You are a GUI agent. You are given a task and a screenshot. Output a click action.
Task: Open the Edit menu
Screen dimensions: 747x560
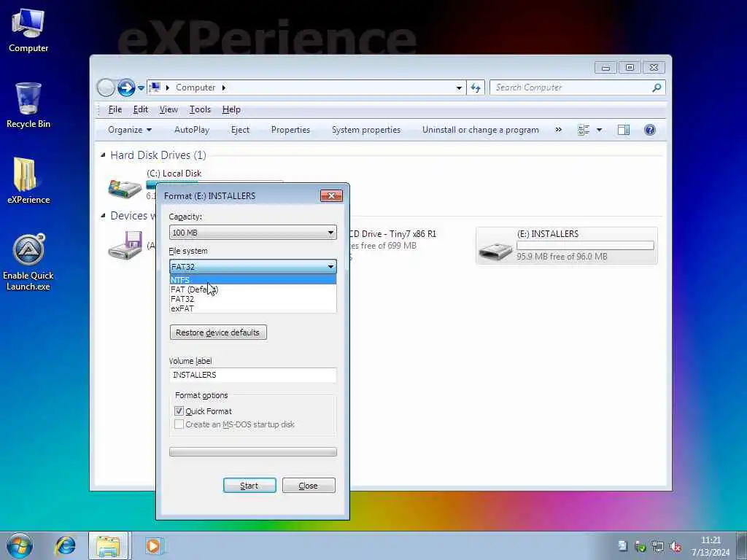click(141, 109)
